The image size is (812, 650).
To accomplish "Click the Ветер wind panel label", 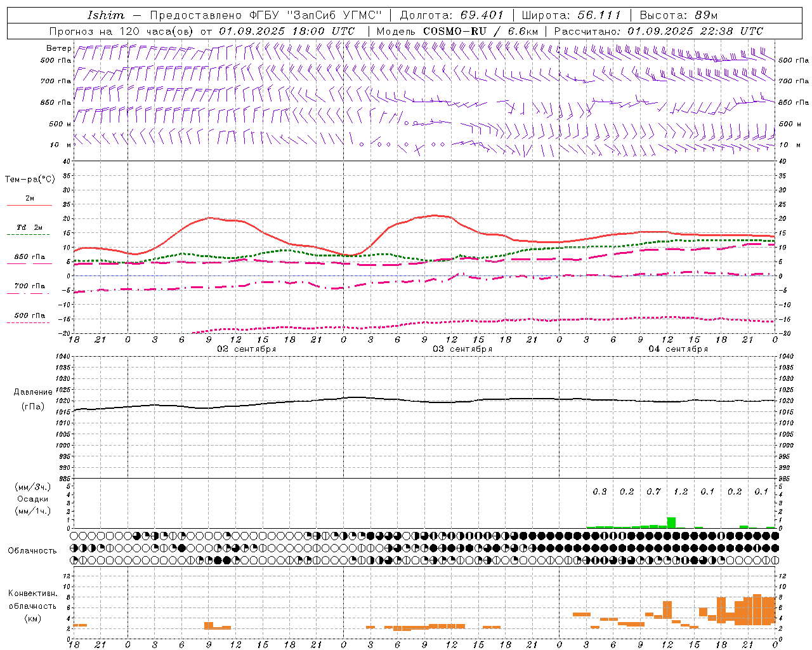I will click(x=59, y=48).
